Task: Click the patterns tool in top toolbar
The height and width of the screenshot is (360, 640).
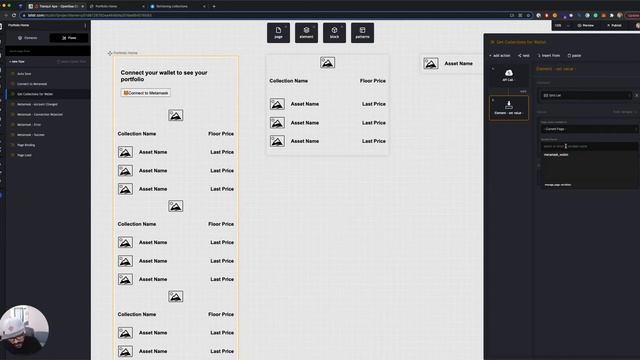Action: click(362, 33)
